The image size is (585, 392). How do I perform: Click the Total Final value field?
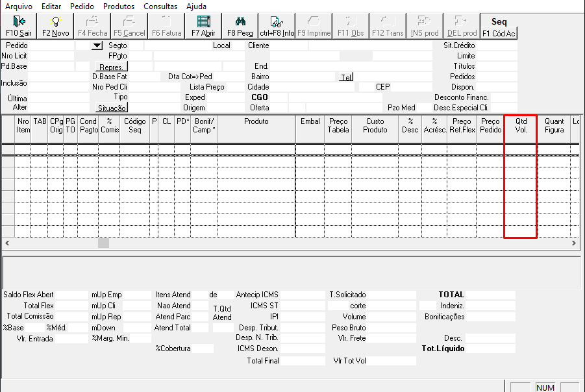click(303, 361)
